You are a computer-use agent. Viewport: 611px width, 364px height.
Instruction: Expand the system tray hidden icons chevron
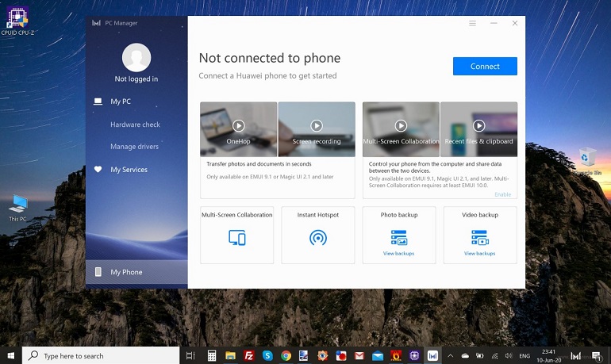click(x=451, y=356)
